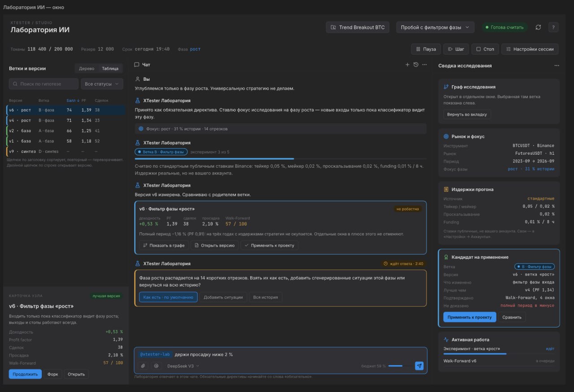This screenshot has width=574, height=392.
Task: Choose the Как есть · по умолчанию option
Action: coord(168,297)
